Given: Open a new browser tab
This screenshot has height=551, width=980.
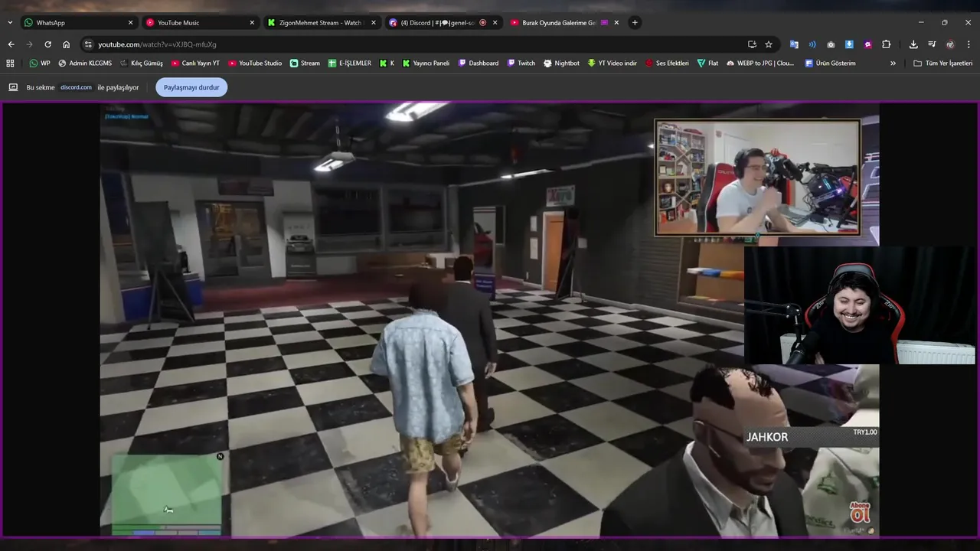Looking at the screenshot, I should (x=635, y=22).
